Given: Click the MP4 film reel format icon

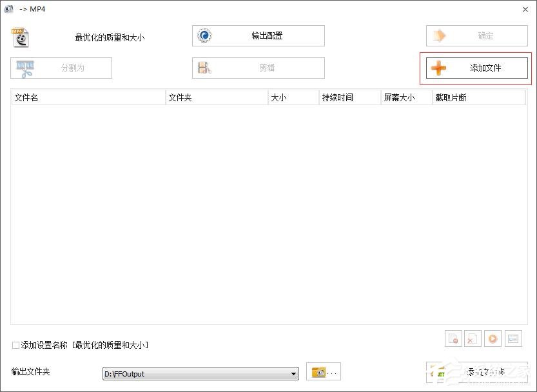Looking at the screenshot, I should pos(21,37).
